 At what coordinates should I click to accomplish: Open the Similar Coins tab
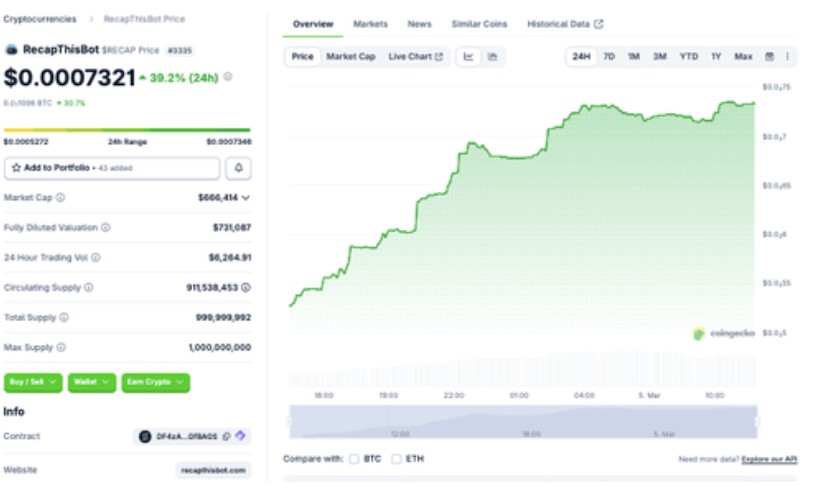[479, 24]
